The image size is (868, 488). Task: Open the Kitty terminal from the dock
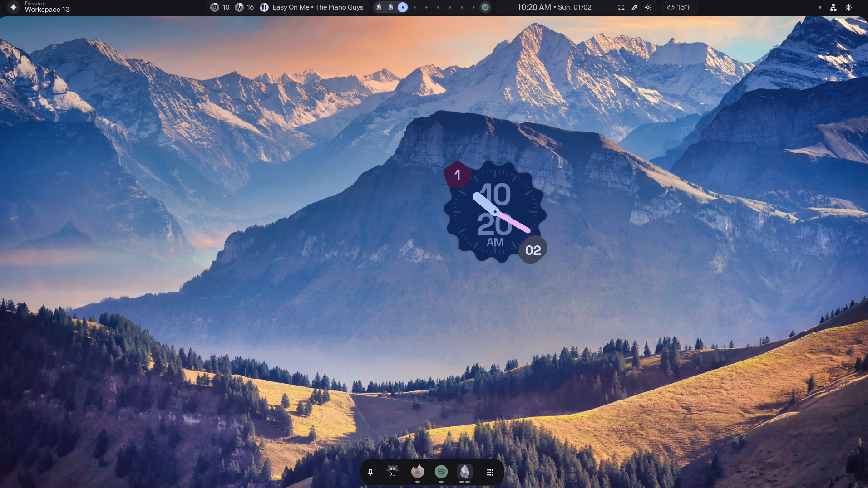(393, 472)
